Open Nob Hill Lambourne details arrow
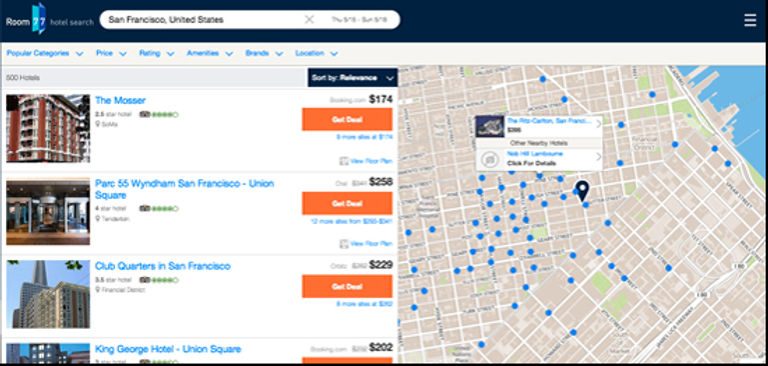The width and height of the screenshot is (768, 366). coord(598,157)
